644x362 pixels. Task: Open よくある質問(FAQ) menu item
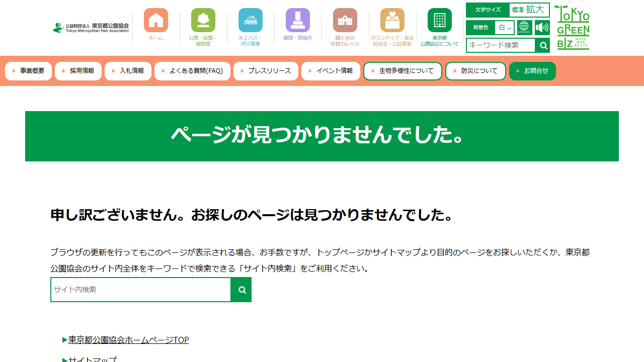pos(192,71)
